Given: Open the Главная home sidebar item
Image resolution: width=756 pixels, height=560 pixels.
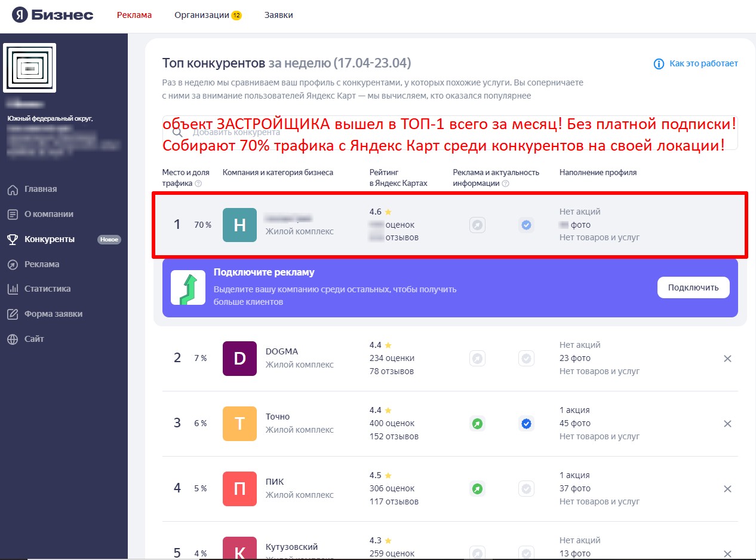Looking at the screenshot, I should (x=41, y=189).
